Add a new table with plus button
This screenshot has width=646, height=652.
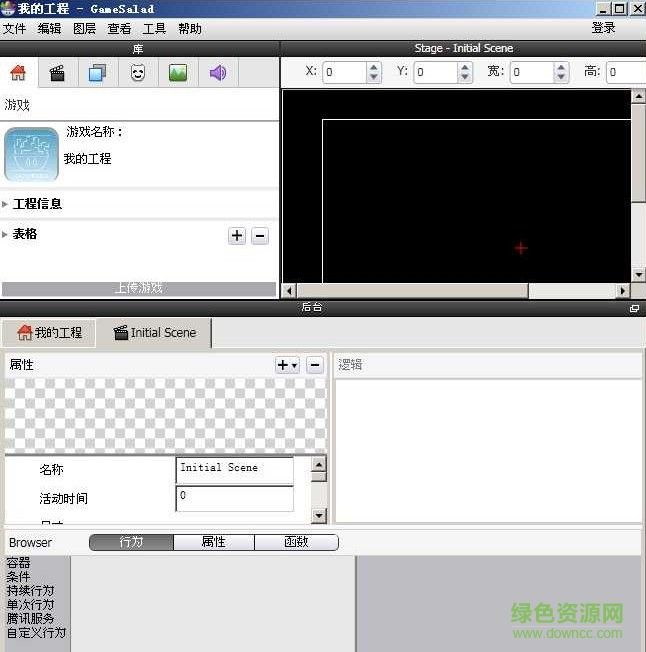(x=237, y=236)
